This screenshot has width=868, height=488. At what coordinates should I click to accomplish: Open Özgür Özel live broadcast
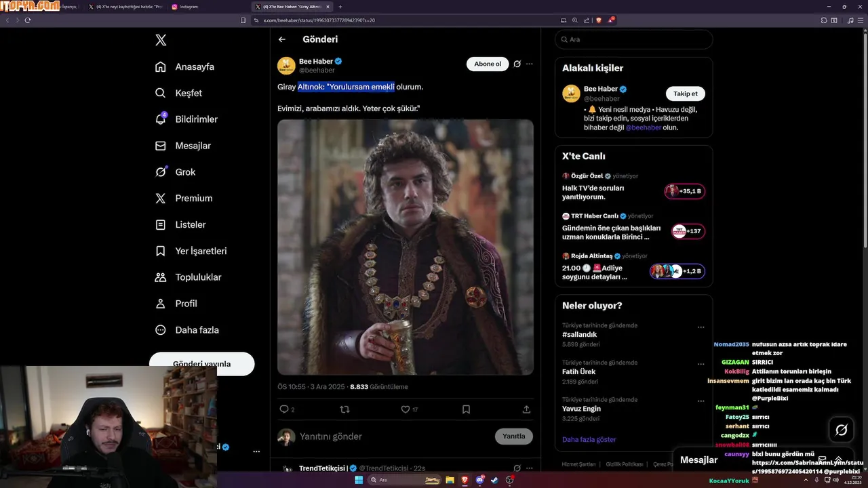coord(633,186)
